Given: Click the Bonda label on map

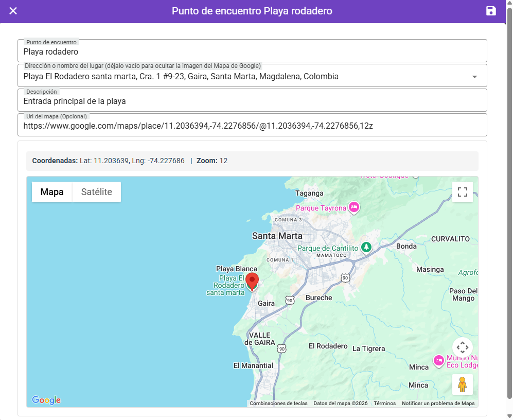Looking at the screenshot, I should pyautogui.click(x=406, y=246).
